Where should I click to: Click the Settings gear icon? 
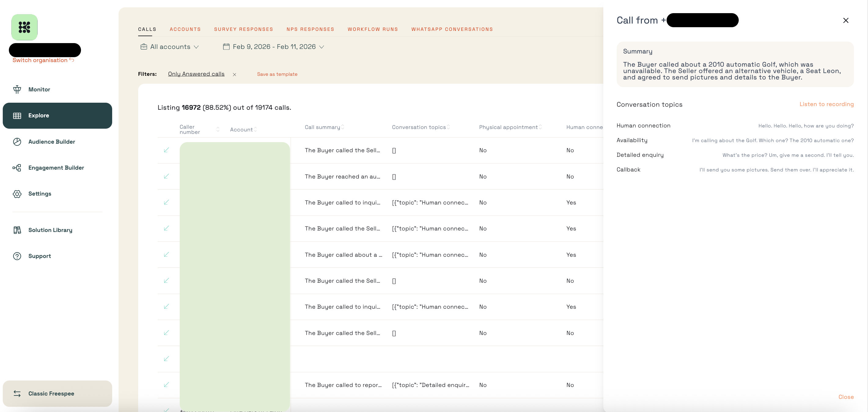(x=17, y=194)
